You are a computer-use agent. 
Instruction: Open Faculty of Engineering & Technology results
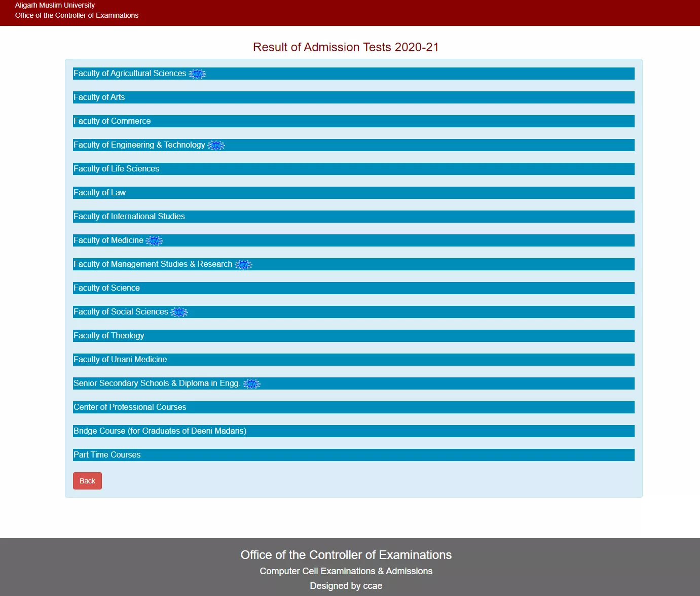(x=139, y=145)
